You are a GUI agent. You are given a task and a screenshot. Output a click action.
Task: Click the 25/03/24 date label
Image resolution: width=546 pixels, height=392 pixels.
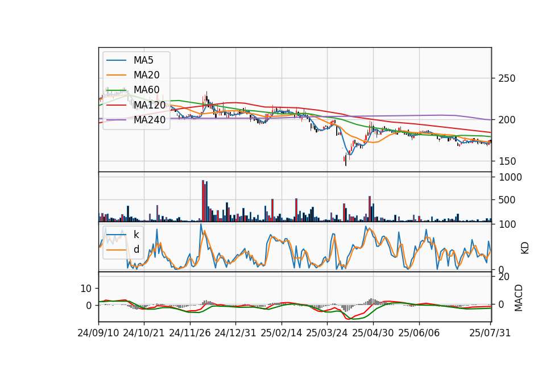coord(327,333)
